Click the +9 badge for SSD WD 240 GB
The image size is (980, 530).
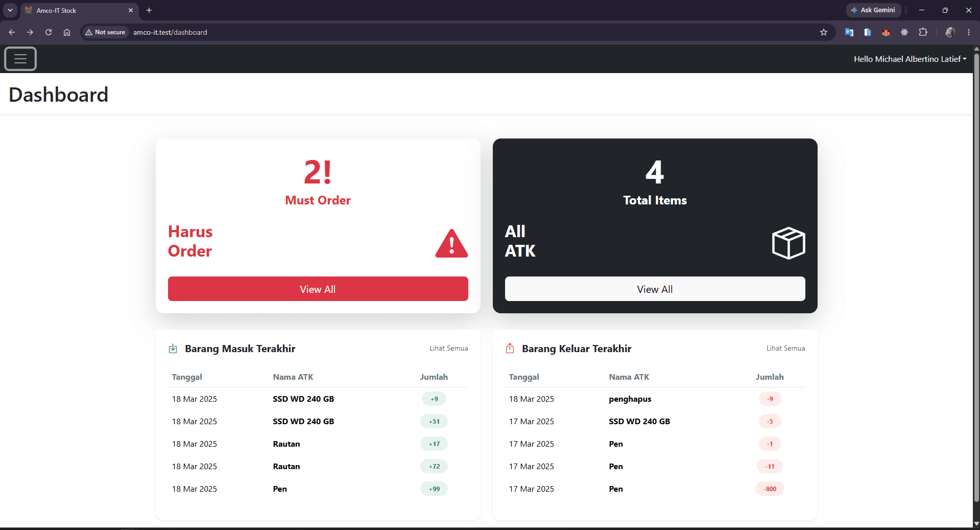[434, 399]
